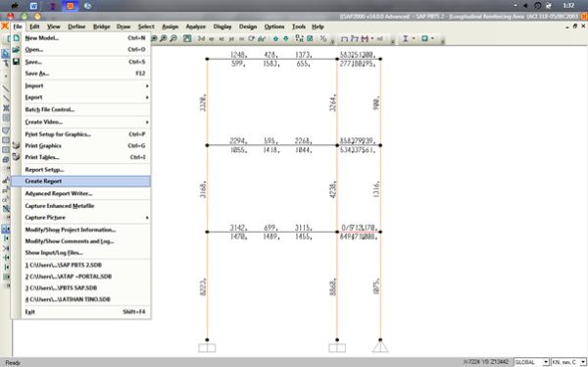Click the clear selection 'clr' icon
This screenshot has width=588, height=367.
click(x=6, y=200)
